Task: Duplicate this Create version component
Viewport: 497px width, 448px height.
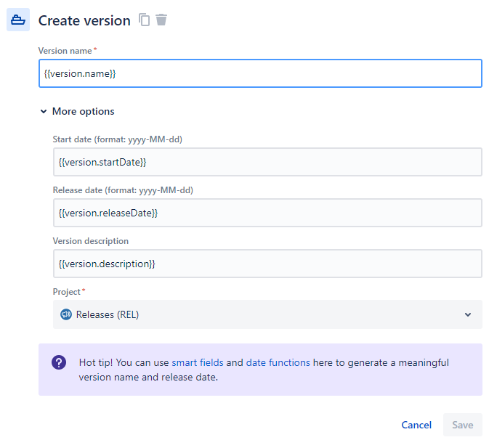Action: pyautogui.click(x=145, y=20)
